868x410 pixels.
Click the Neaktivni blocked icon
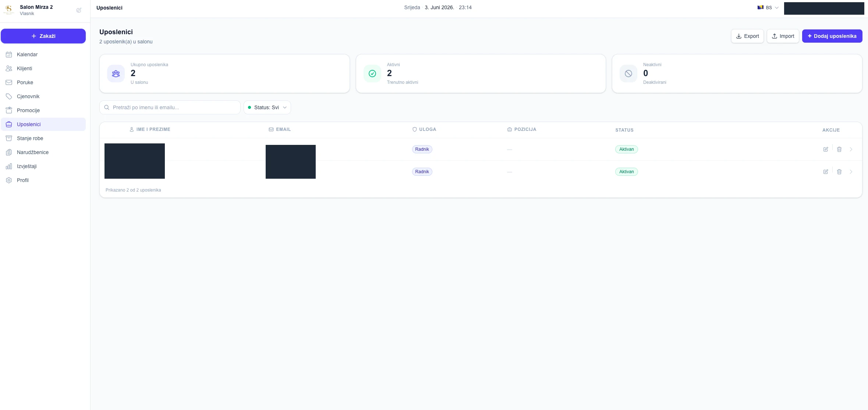click(628, 74)
